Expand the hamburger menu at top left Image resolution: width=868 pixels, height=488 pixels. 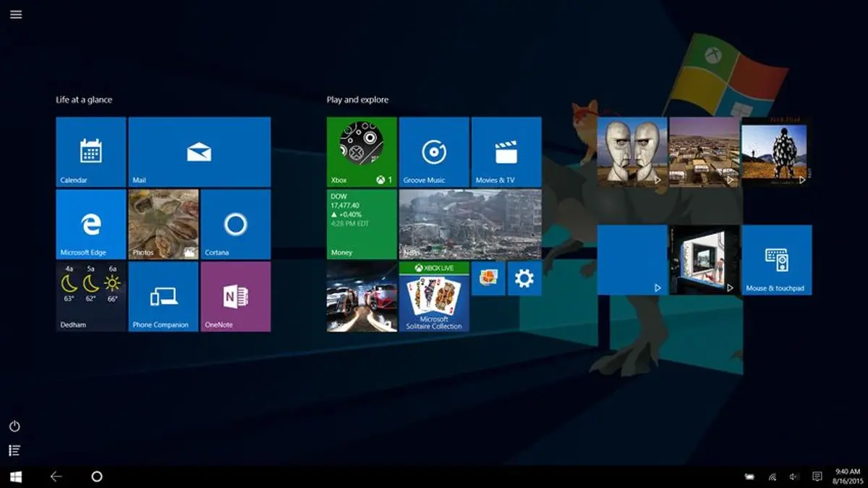click(x=16, y=14)
